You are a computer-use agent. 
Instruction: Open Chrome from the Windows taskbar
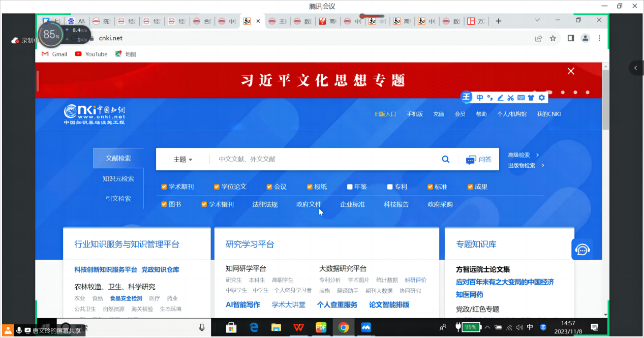(x=344, y=327)
